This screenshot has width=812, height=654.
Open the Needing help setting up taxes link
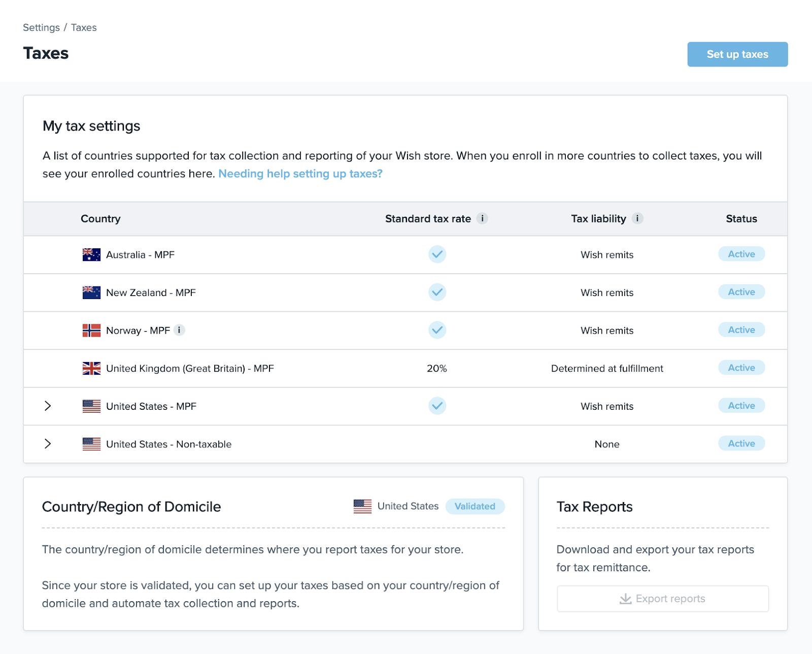click(300, 174)
